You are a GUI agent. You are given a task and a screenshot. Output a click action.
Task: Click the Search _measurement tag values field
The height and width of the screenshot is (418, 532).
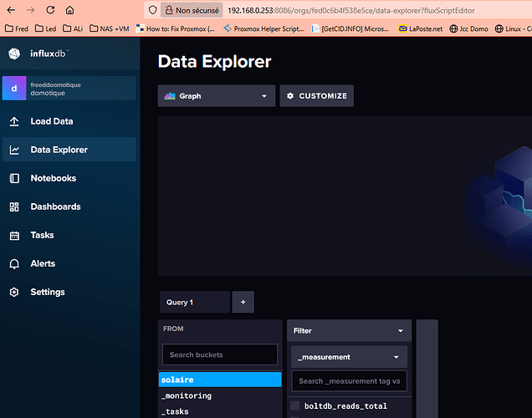[349, 381]
